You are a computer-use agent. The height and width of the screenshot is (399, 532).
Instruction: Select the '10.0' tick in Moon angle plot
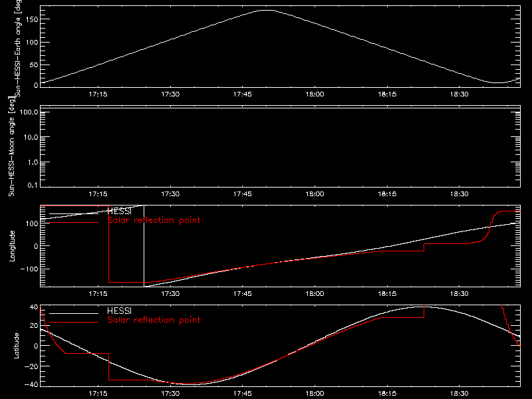[x=31, y=137]
